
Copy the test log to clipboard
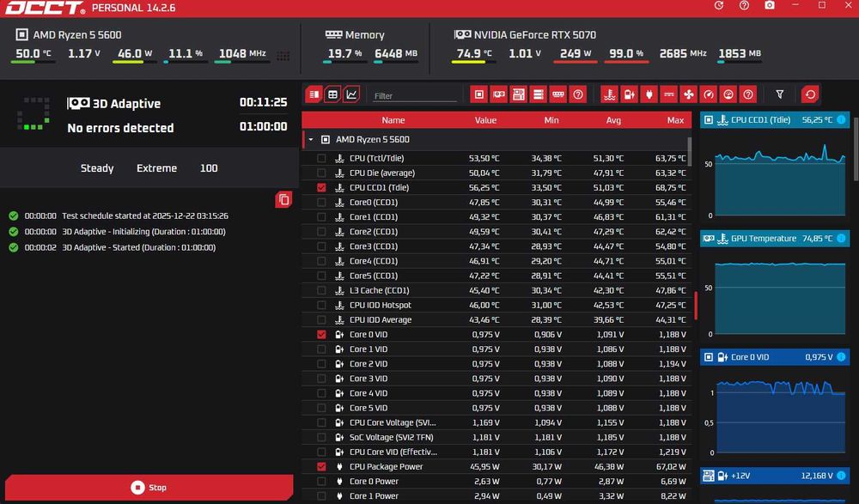click(x=283, y=199)
